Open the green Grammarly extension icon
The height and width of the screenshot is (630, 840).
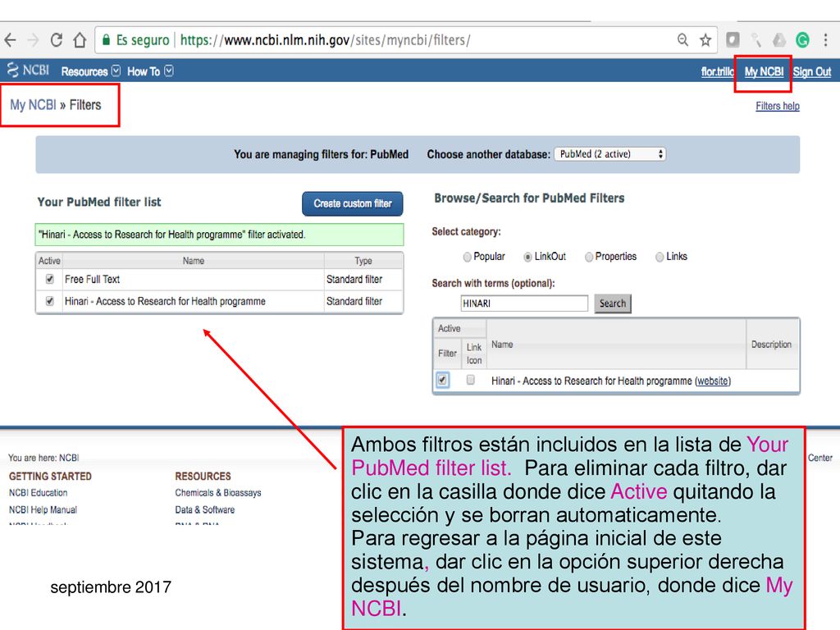pos(802,40)
